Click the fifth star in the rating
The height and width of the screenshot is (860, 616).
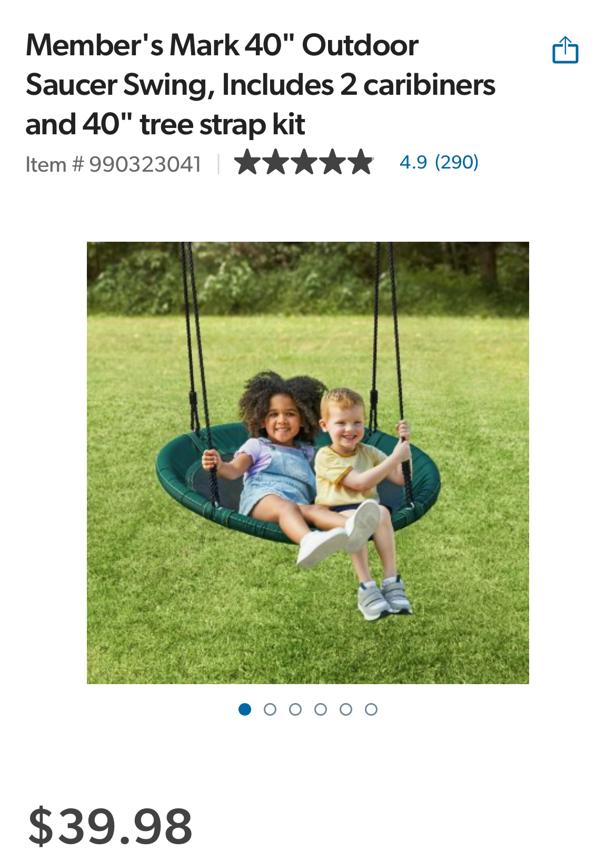(x=361, y=162)
